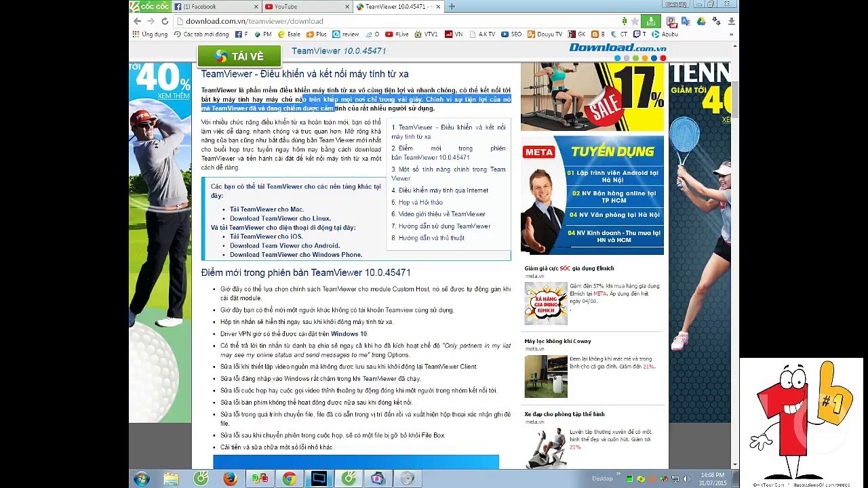Image resolution: width=868 pixels, height=488 pixels.
Task: Open the VTV1 bookmark
Action: pyautogui.click(x=427, y=35)
